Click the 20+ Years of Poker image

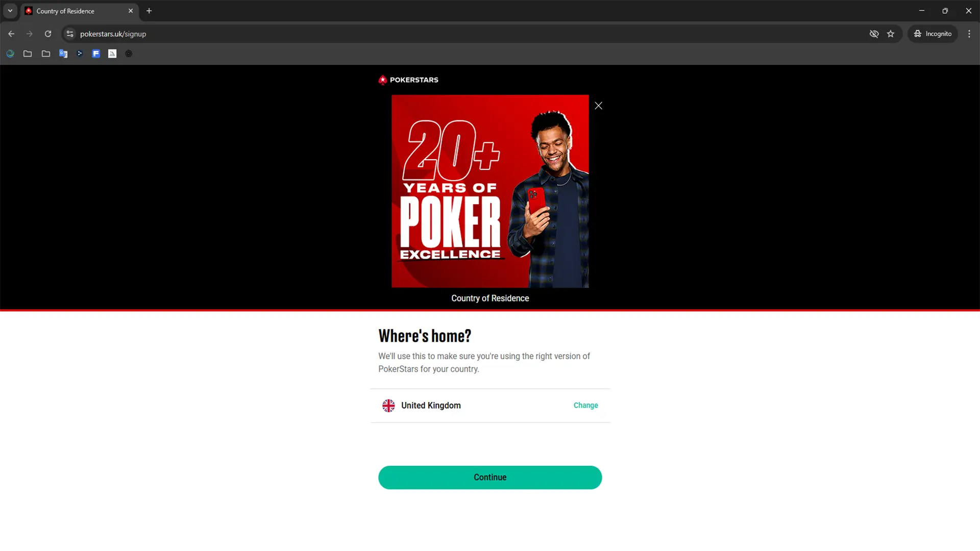pos(490,191)
